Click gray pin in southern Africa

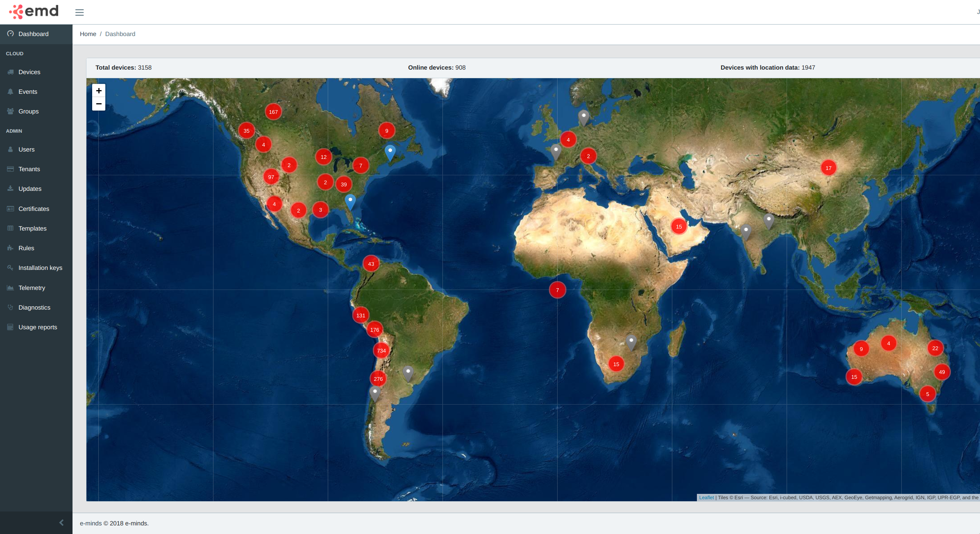pos(631,342)
